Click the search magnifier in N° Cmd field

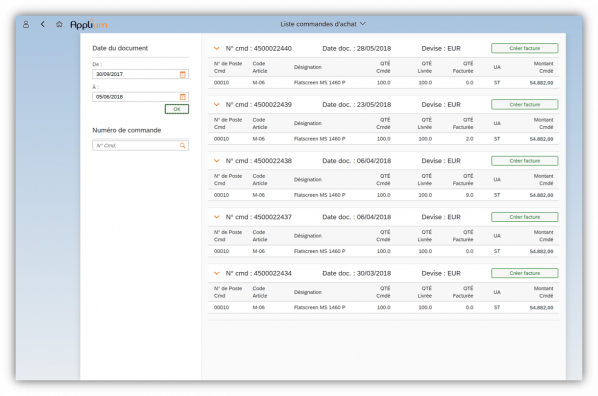pos(183,145)
